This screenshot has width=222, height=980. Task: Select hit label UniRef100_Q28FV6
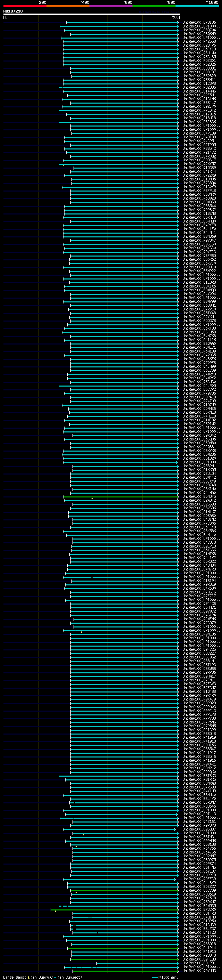tap(199, 45)
